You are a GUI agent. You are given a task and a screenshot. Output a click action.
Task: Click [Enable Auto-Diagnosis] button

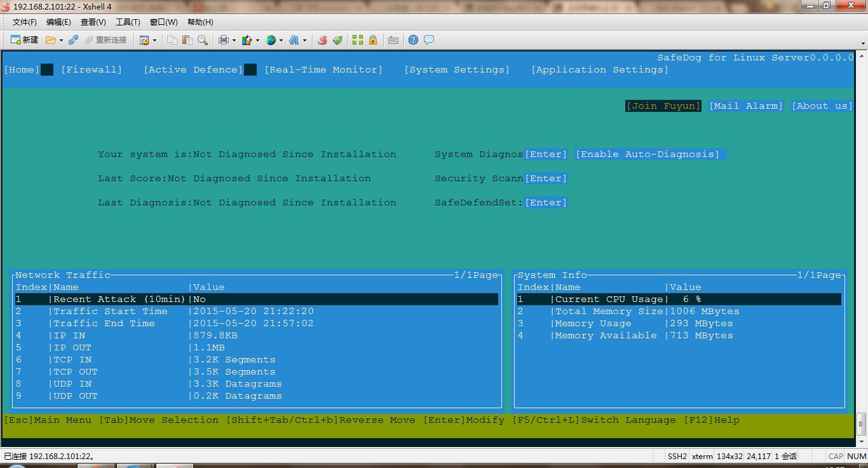coord(651,155)
